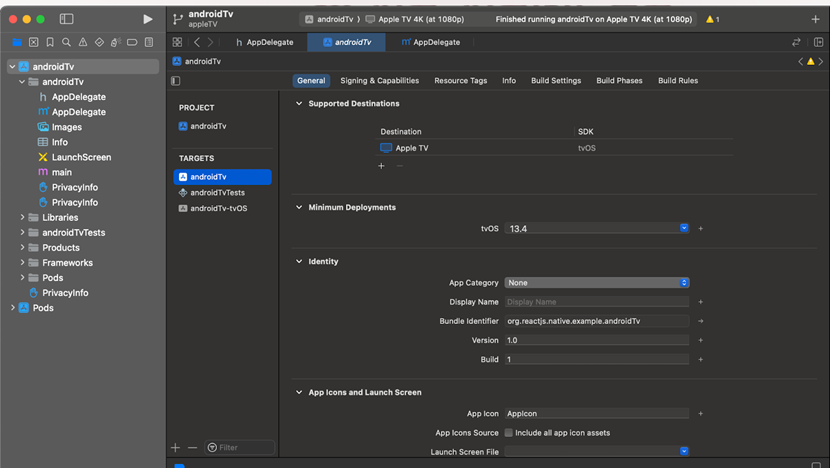
Task: Switch to Build Rules tab
Action: click(678, 80)
